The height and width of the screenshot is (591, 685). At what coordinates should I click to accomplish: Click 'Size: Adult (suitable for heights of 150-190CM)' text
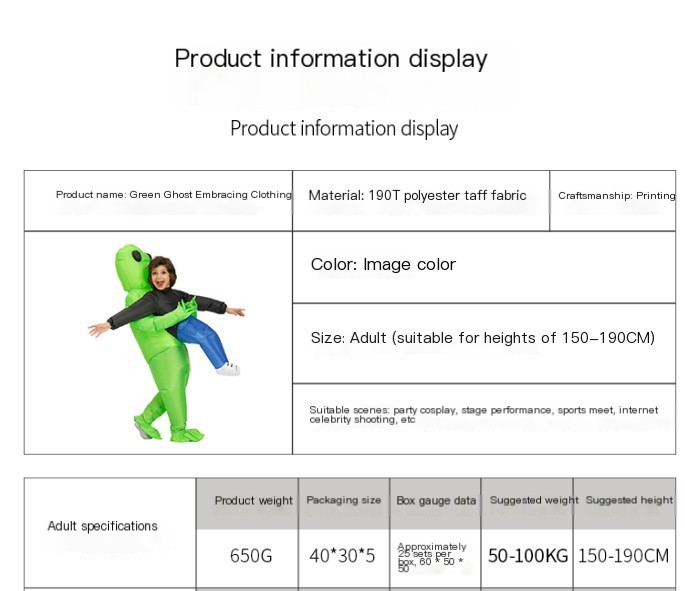[483, 338]
